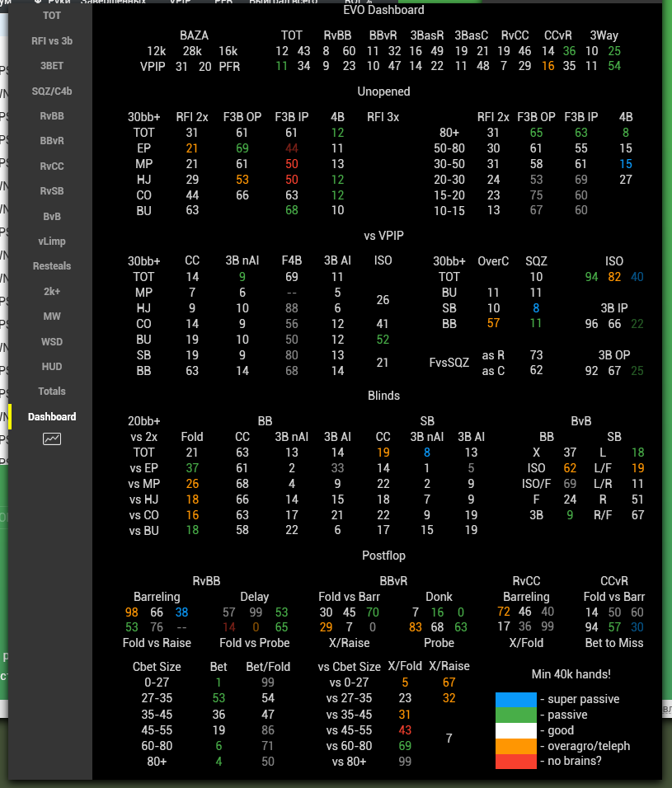Open the 2k+ sidebar tab
Viewport: 672px width, 788px height.
tap(52, 291)
